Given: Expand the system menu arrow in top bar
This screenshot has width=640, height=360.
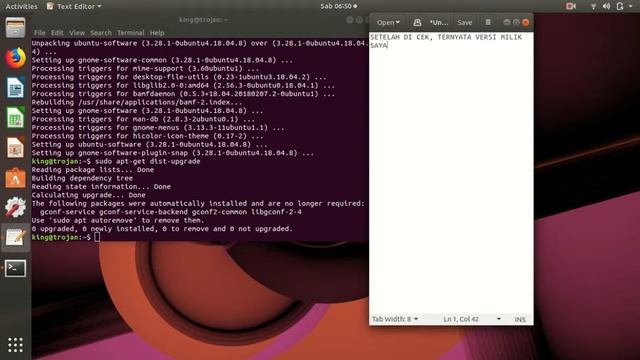Looking at the screenshot, I should point(630,7).
